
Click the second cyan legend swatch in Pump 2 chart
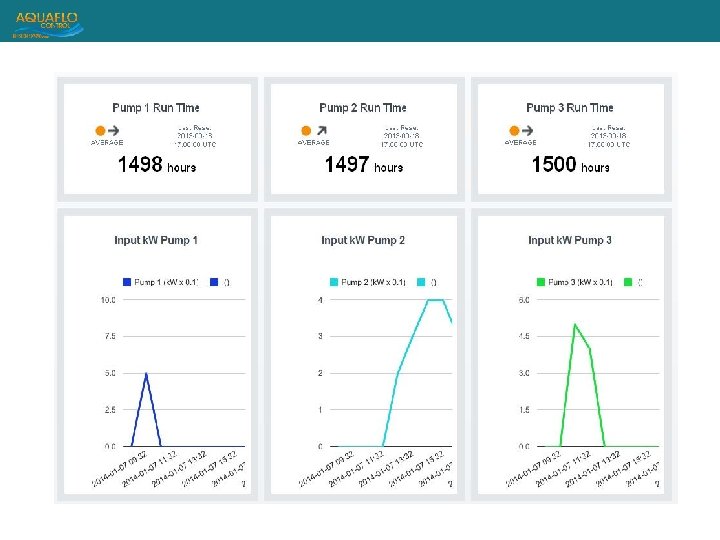(421, 282)
